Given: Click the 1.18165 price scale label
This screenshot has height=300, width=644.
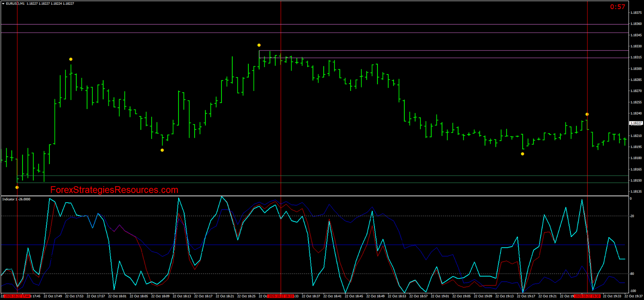Looking at the screenshot, I should click(636, 170).
